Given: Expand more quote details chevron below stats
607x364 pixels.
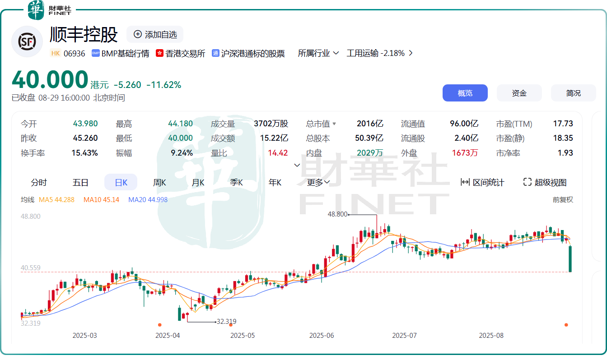Looking at the screenshot, I should pyautogui.click(x=297, y=165).
